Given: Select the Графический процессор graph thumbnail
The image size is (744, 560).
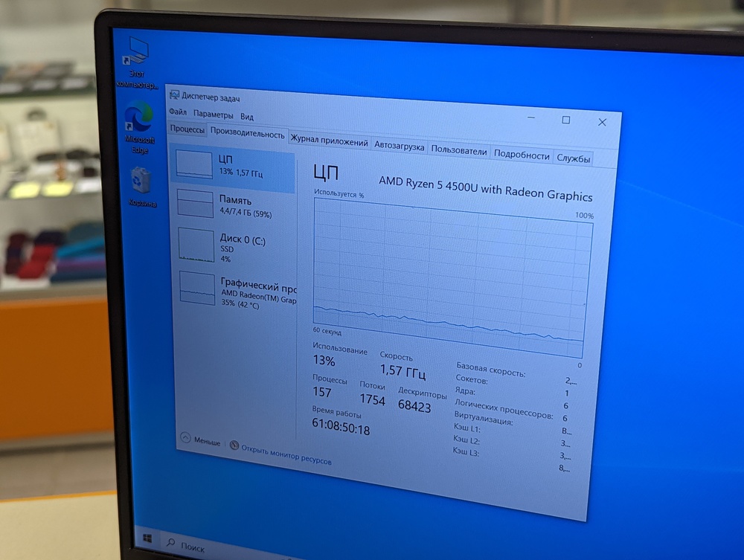Looking at the screenshot, I should pyautogui.click(x=197, y=289).
